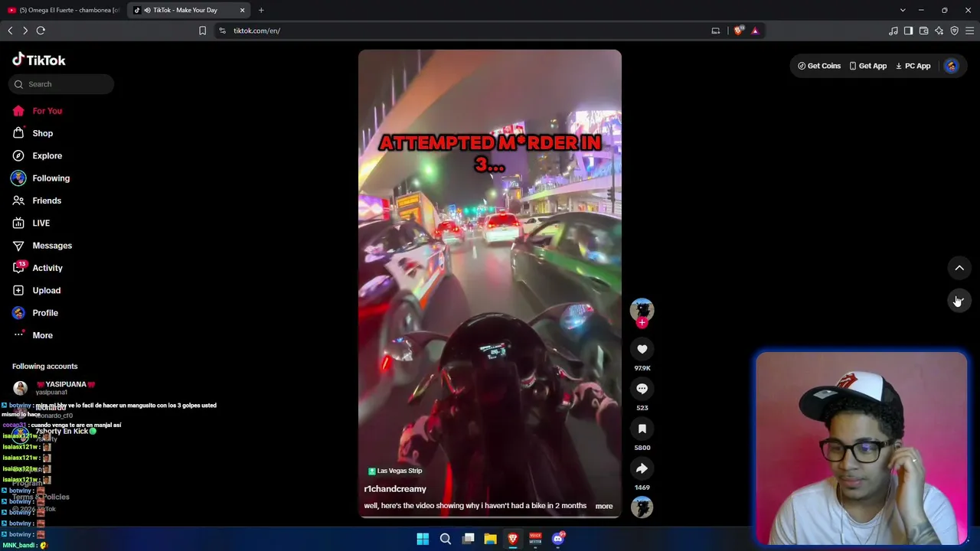
Task: Toggle the browser sidebar panel
Action: pyautogui.click(x=908, y=31)
